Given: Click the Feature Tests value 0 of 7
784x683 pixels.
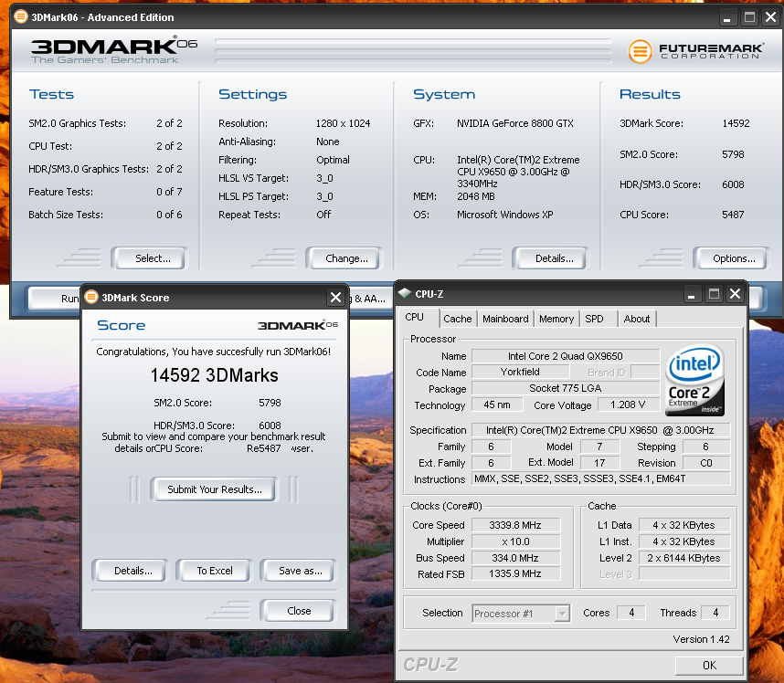Looking at the screenshot, I should [169, 192].
